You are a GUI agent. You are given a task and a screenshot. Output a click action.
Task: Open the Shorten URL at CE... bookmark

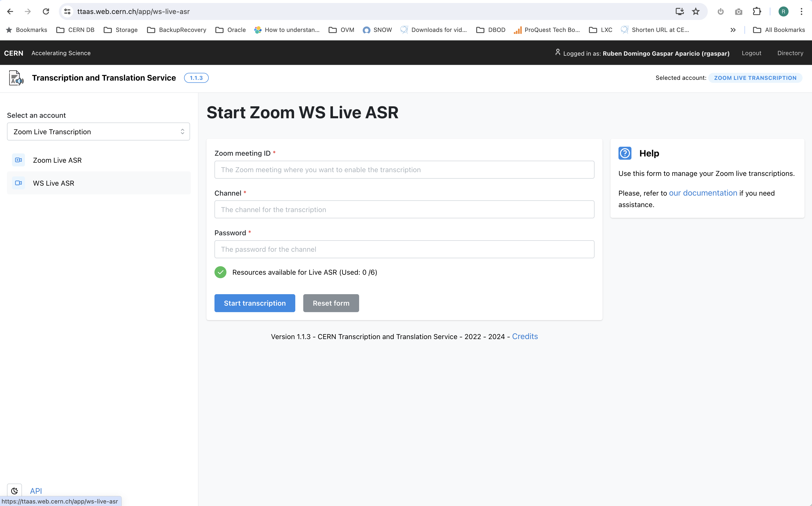coord(655,30)
